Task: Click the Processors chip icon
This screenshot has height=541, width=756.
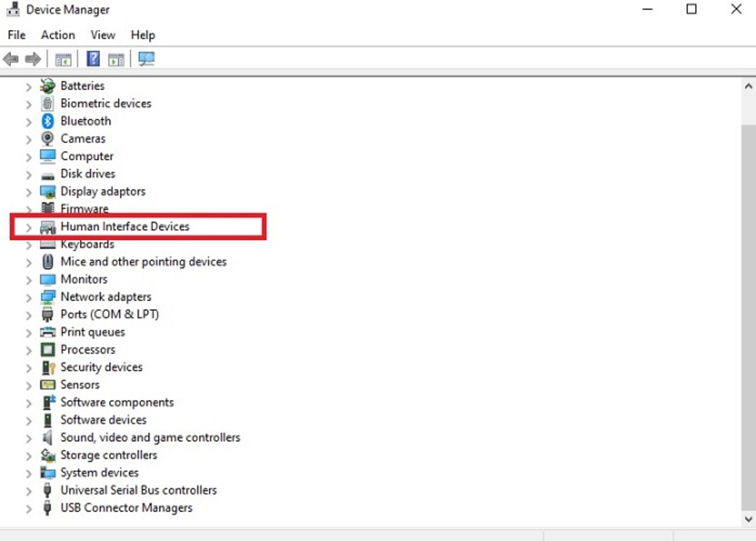Action: [48, 350]
